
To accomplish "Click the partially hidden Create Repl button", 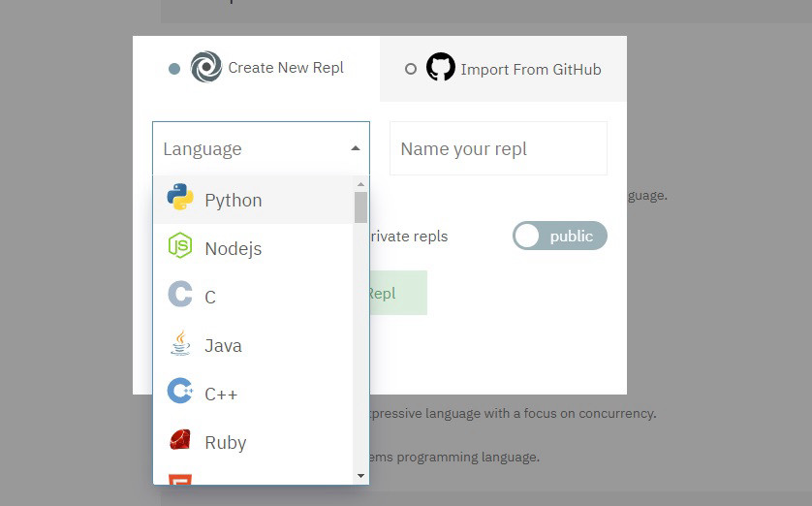I will click(x=398, y=293).
